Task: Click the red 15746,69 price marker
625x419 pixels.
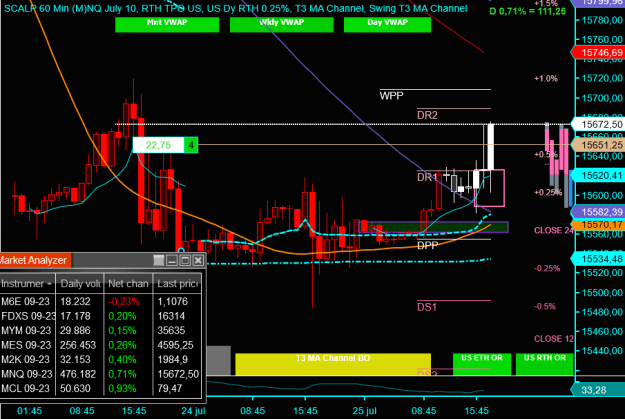Action: [598, 53]
